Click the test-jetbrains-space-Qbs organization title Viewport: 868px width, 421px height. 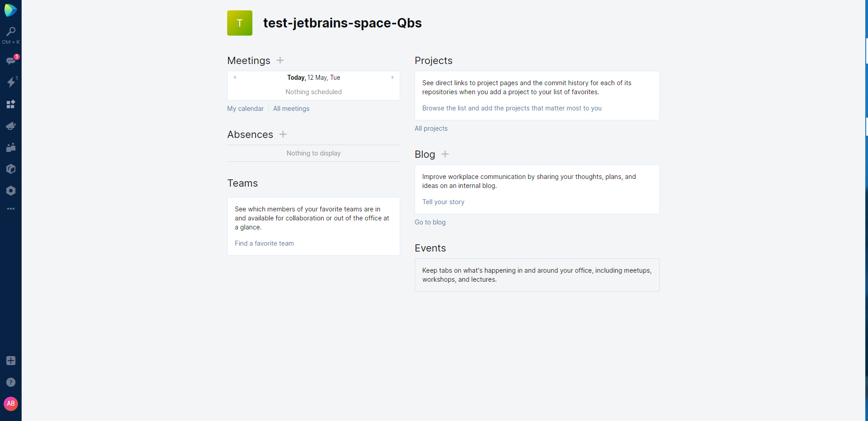343,23
